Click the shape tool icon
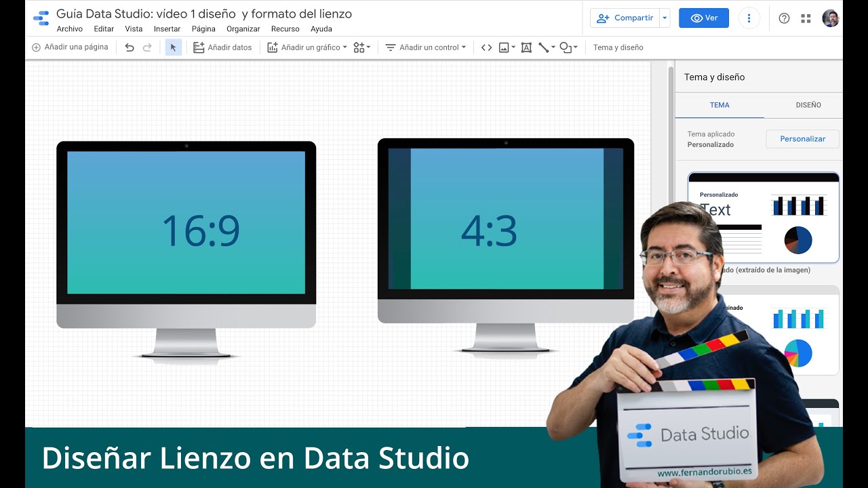Screen dimensions: 868x488 click(566, 47)
